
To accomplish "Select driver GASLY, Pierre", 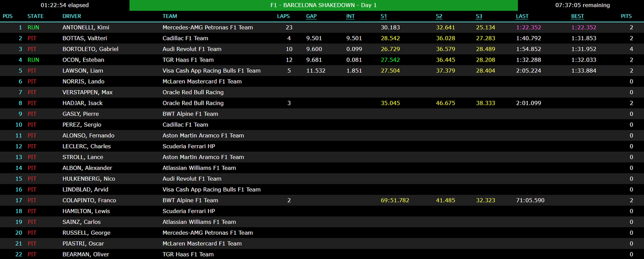I will point(81,114).
